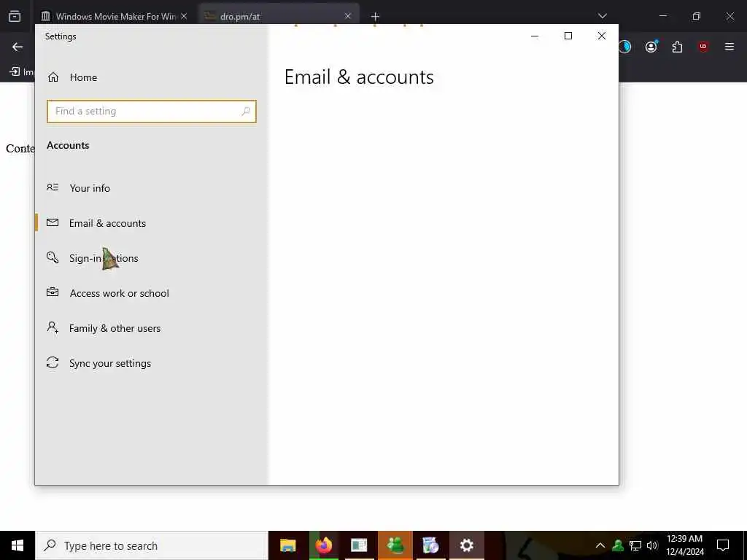Click the Email & accounts envelope icon

click(x=53, y=222)
